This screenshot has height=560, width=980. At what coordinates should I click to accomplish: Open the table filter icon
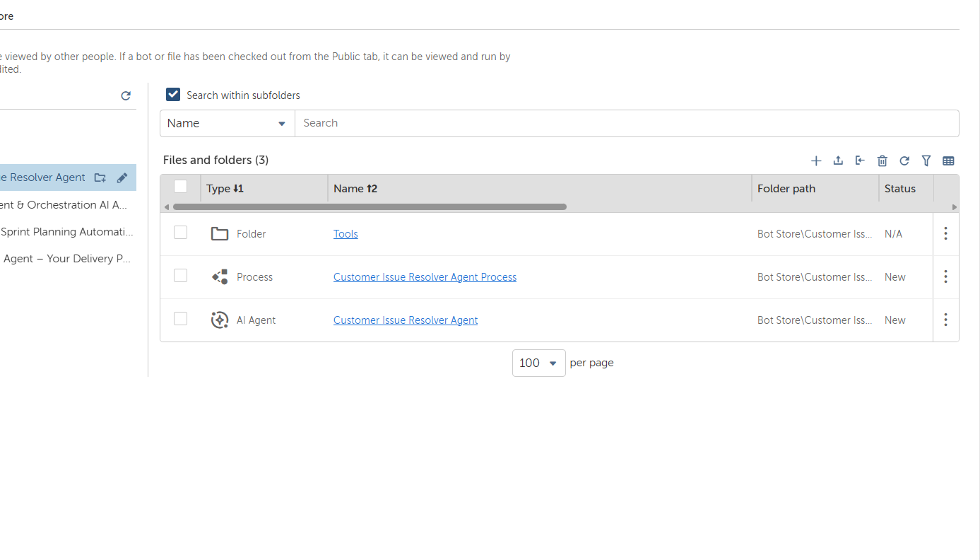coord(926,161)
